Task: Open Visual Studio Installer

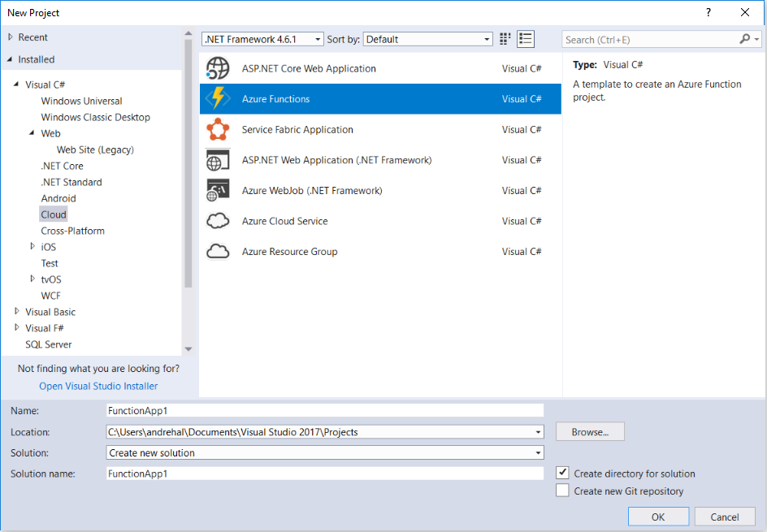Action: (97, 386)
